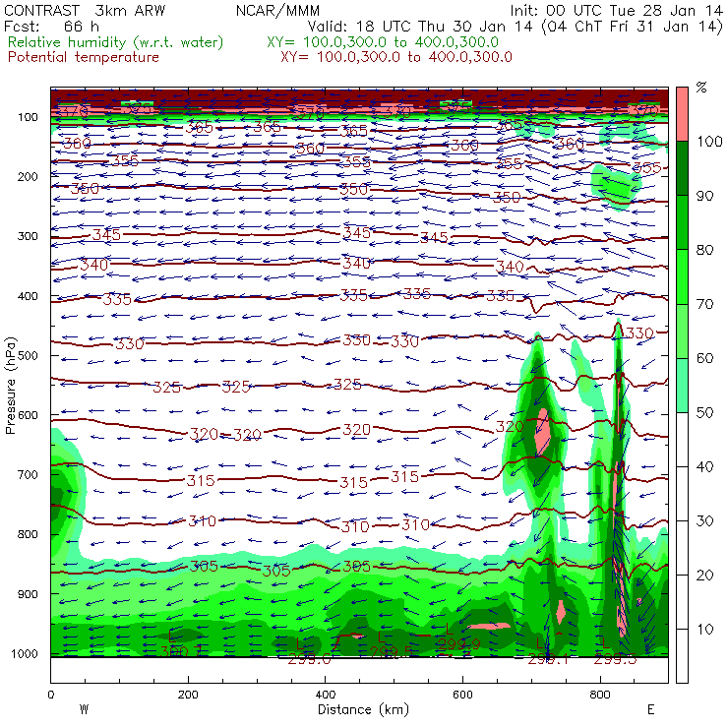Image resolution: width=728 pixels, height=728 pixels.
Task: Click the '600' distance axis tick label
Action: click(x=462, y=695)
